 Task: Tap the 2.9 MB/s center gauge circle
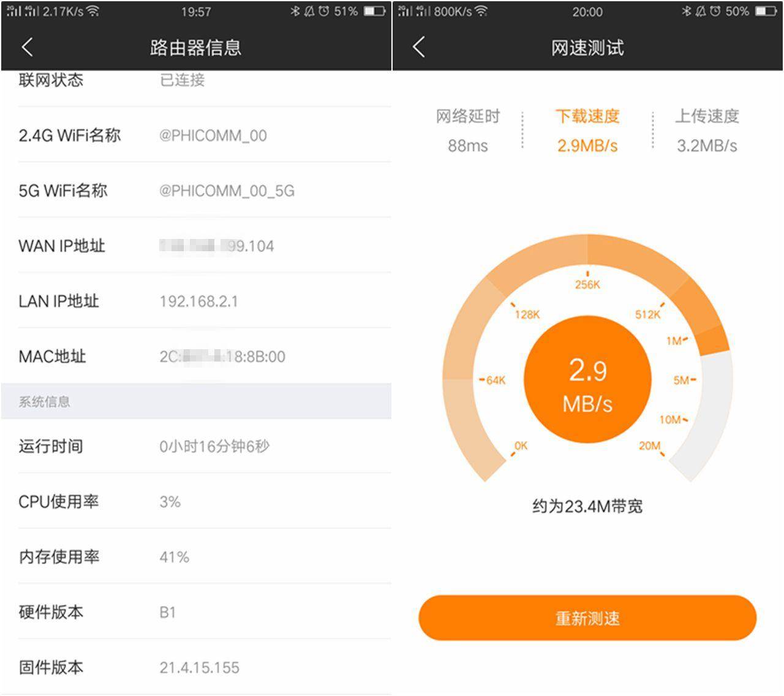click(587, 379)
